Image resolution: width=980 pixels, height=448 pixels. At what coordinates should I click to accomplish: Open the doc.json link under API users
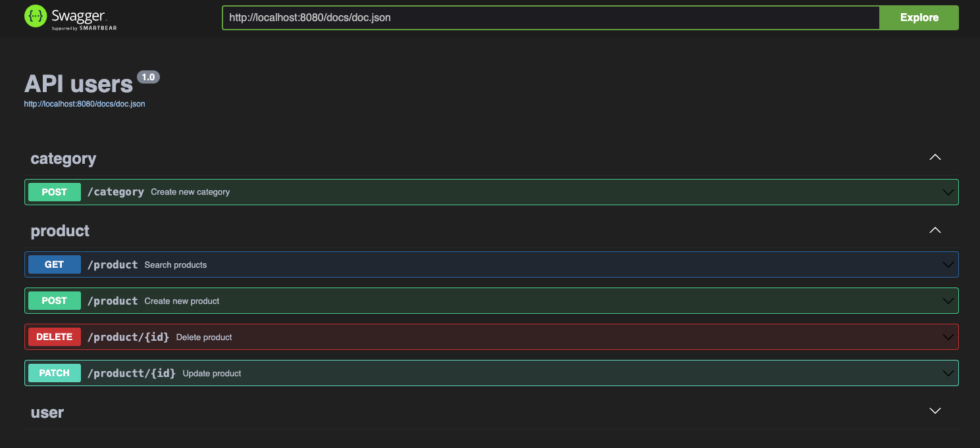(x=84, y=104)
